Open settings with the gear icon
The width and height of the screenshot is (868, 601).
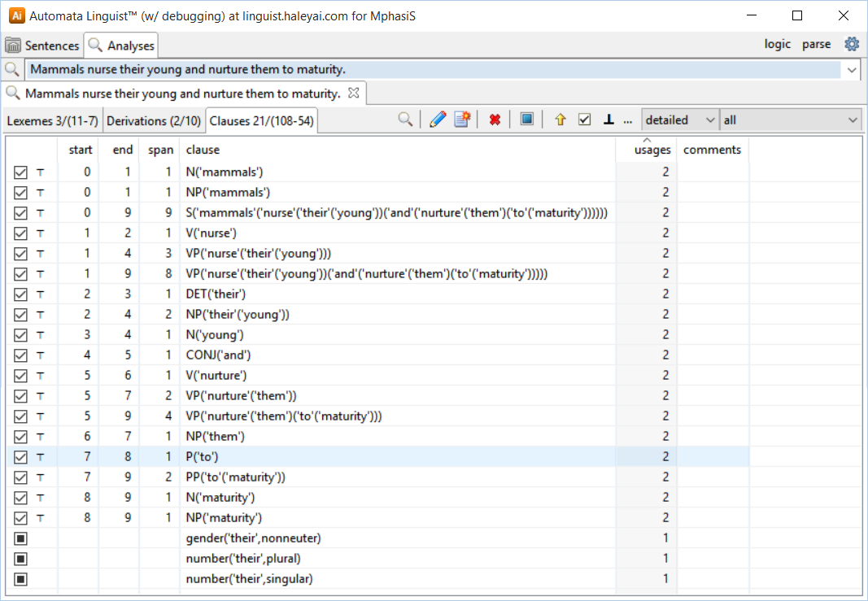852,44
